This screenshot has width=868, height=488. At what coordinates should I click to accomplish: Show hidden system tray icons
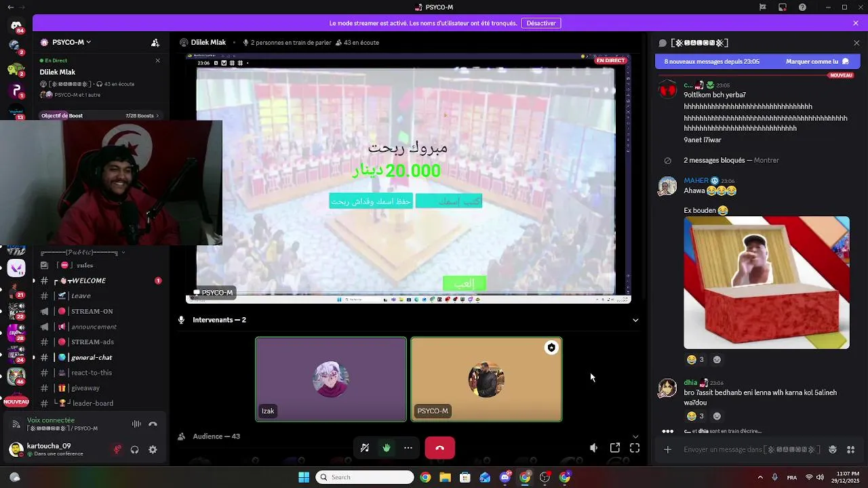[x=760, y=477]
